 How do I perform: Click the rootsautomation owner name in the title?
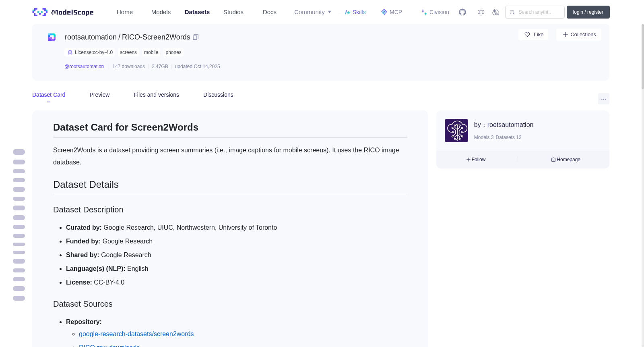pyautogui.click(x=91, y=37)
